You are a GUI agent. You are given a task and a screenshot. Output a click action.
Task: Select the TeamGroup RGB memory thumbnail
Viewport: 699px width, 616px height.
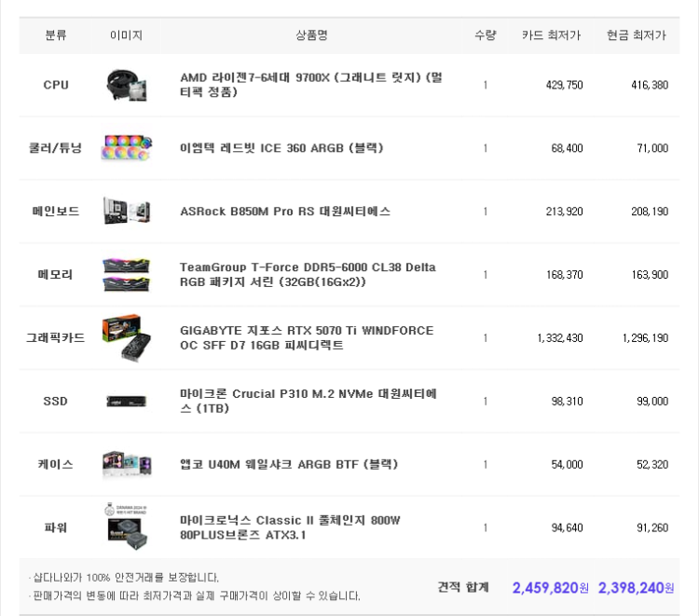tap(126, 275)
